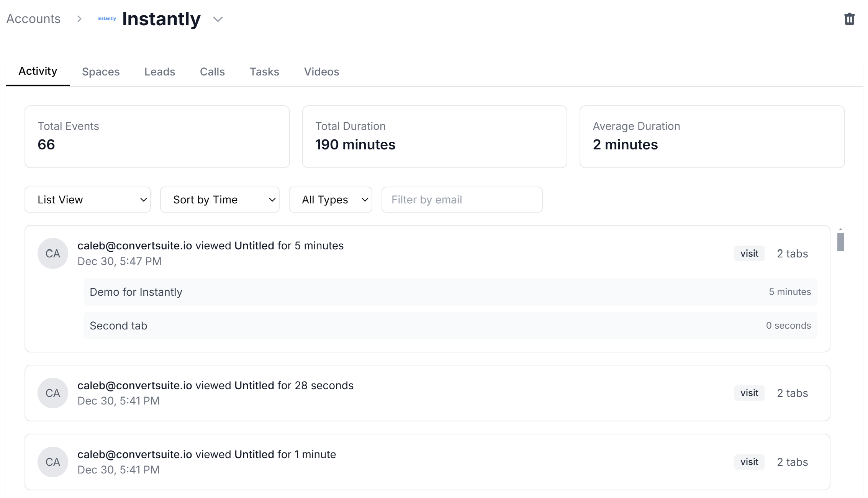Click visit badge on 5 minutes event
Image resolution: width=868 pixels, height=498 pixels.
(x=749, y=254)
